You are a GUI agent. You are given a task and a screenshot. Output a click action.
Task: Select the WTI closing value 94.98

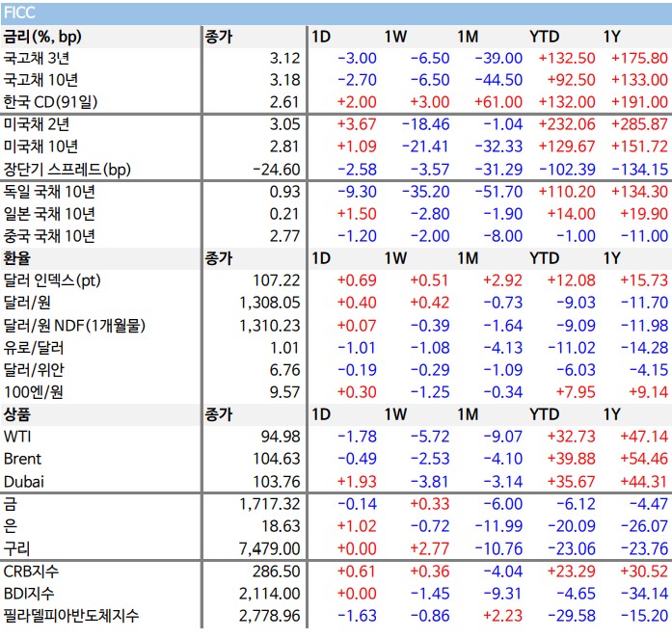click(x=281, y=437)
